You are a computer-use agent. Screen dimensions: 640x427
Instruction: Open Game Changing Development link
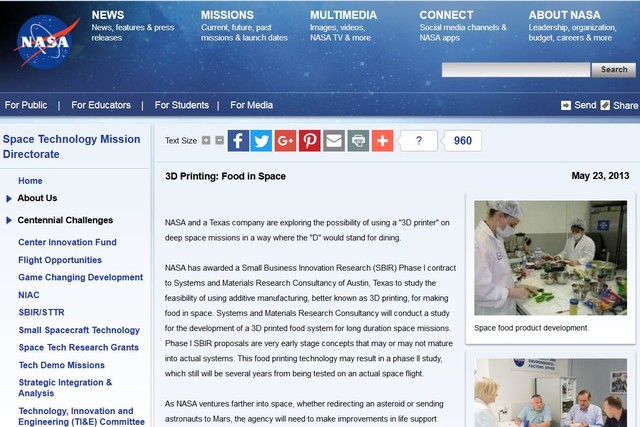(x=80, y=277)
